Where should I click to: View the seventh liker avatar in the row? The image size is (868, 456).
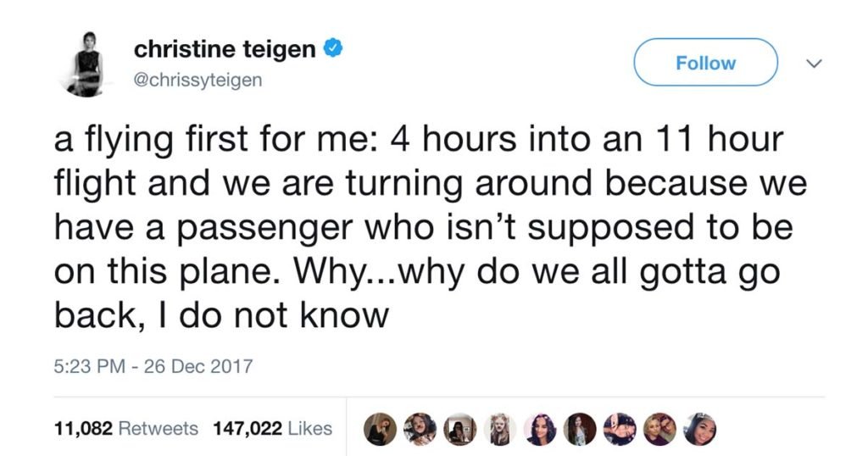[x=619, y=429]
